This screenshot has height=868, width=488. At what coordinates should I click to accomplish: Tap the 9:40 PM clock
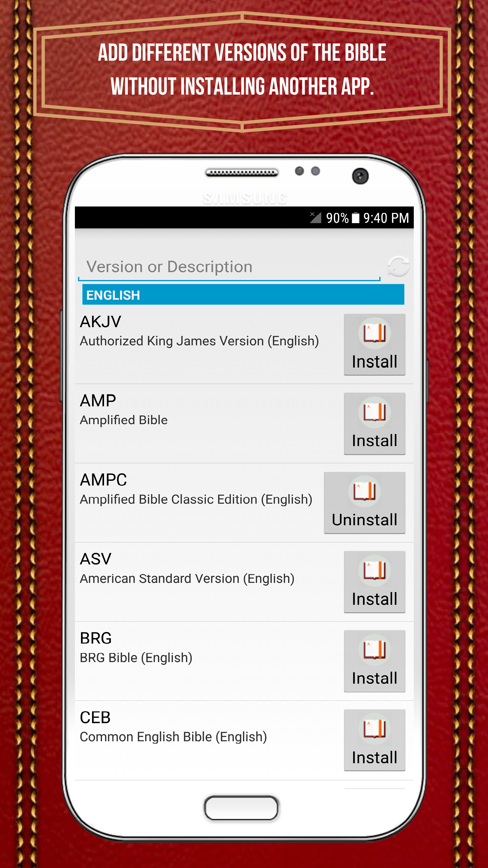386,218
